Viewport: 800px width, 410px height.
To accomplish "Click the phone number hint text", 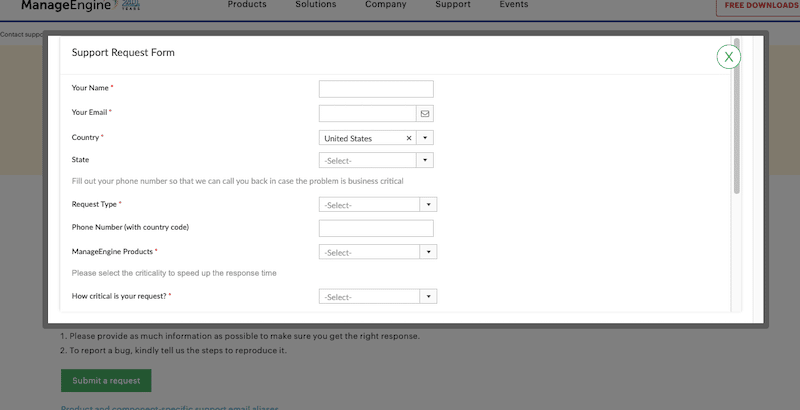I will point(237,181).
